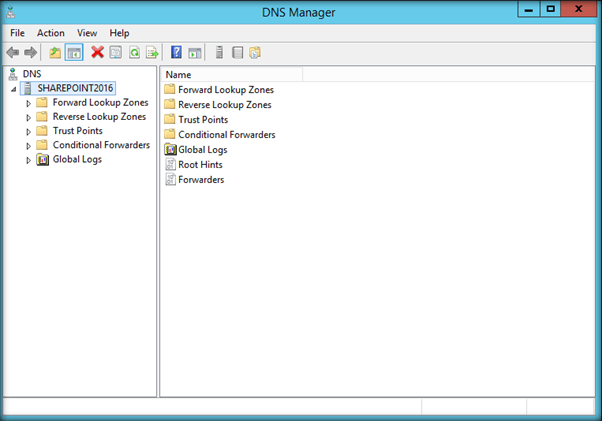Select Reverse Lookup Zones in left tree
This screenshot has width=602, height=421.
tap(99, 117)
